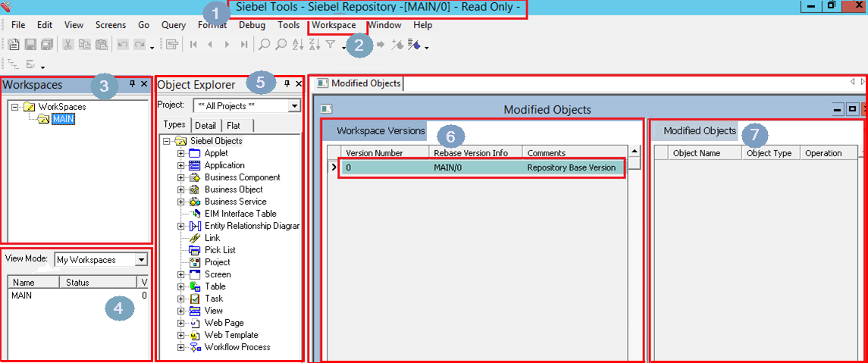Select the Project object type
This screenshot has width=868, height=363.
click(x=217, y=262)
